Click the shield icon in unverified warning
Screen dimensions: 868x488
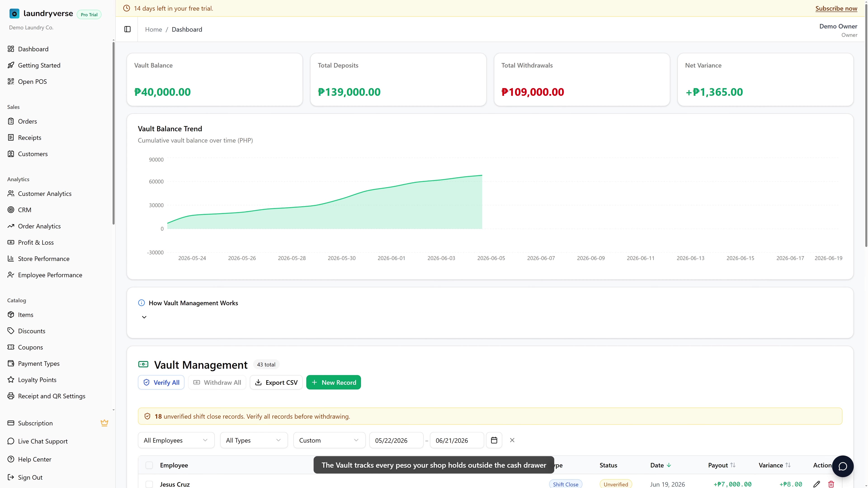coord(147,416)
